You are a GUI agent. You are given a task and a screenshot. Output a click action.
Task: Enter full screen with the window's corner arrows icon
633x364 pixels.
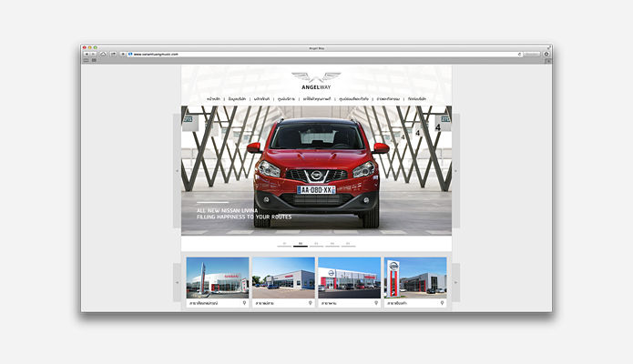tap(548, 47)
